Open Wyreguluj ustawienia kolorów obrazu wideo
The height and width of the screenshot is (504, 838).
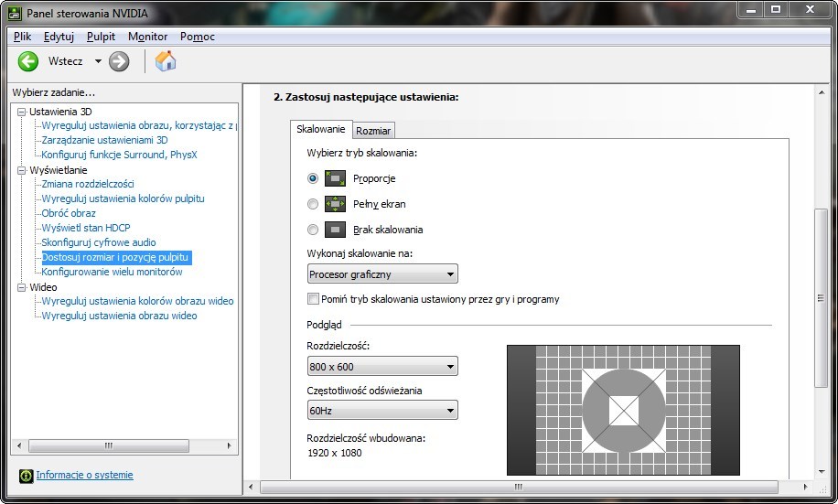pyautogui.click(x=138, y=301)
